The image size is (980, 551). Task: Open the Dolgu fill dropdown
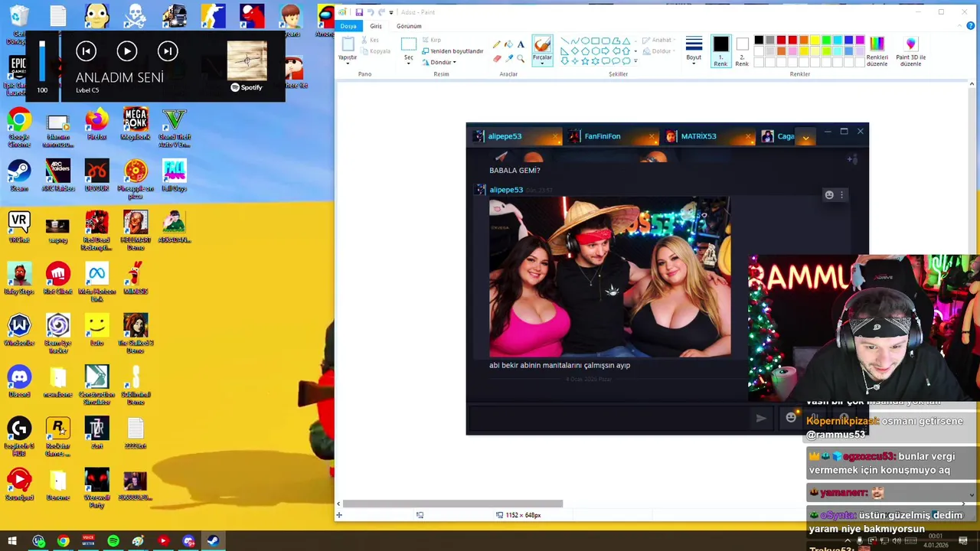coord(658,51)
